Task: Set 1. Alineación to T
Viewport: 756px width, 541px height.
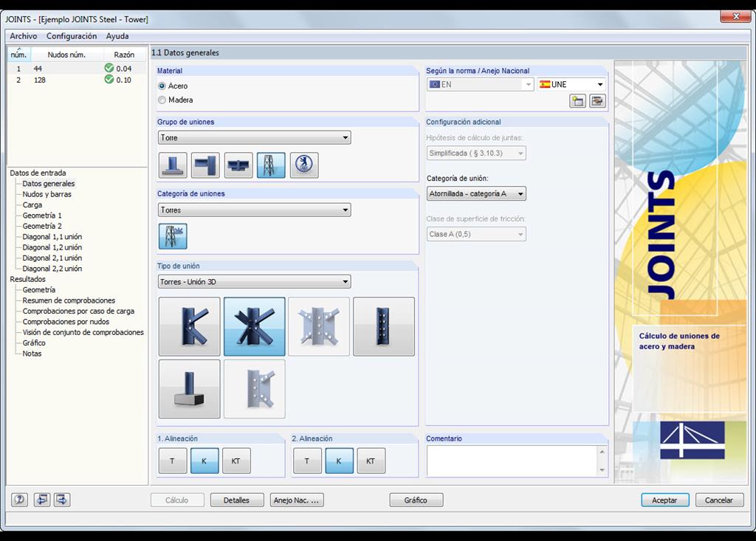Action: pos(173,461)
